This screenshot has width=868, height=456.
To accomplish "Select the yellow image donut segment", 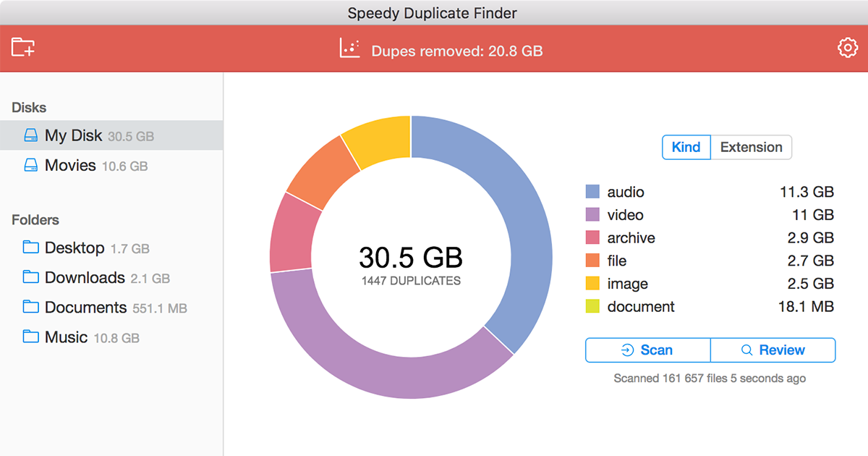I will pos(380,143).
